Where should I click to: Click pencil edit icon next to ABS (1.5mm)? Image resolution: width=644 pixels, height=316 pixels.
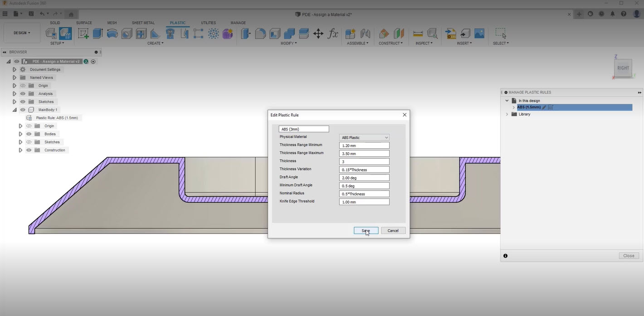tap(544, 107)
